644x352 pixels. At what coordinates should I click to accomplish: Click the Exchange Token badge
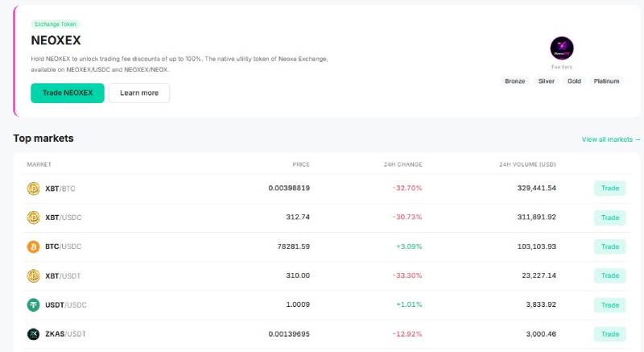56,24
